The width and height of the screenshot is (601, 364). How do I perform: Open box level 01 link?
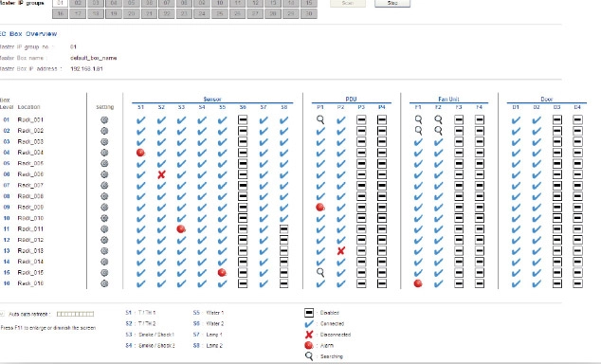click(6, 120)
